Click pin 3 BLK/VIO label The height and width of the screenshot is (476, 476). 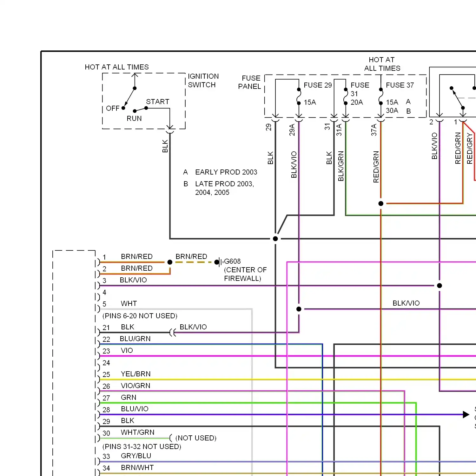[133, 280]
